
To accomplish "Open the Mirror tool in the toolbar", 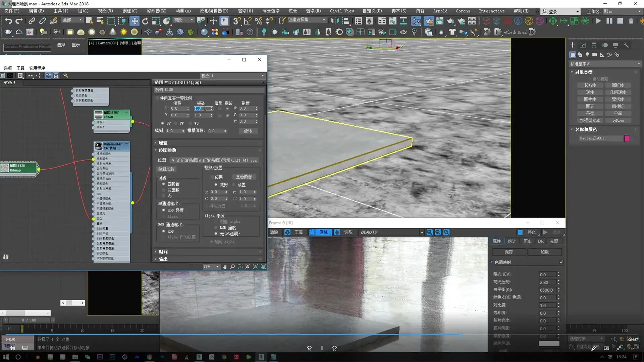I will click(x=335, y=21).
